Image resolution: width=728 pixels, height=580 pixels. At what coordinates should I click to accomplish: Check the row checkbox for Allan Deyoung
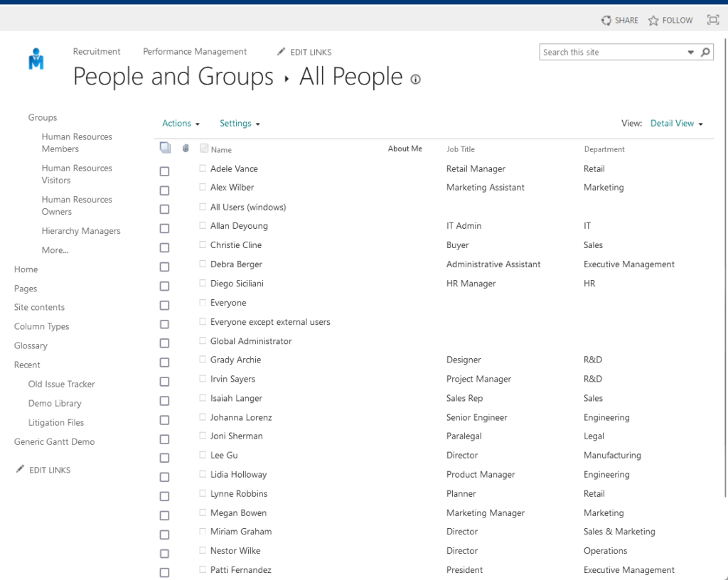[x=164, y=228]
